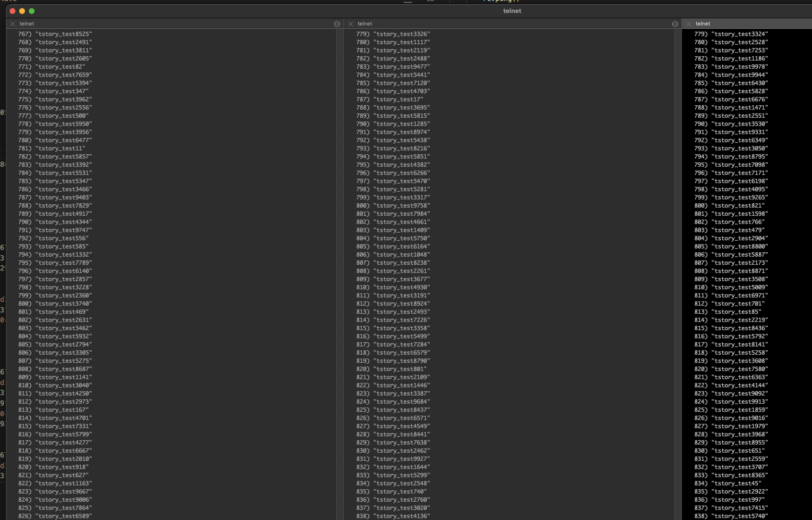Close the middle telnet pane with its X icon
The image size is (812, 520).
pyautogui.click(x=351, y=24)
